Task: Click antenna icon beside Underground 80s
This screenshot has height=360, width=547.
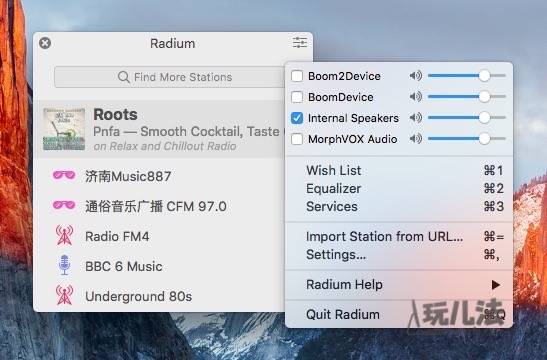Action: [x=64, y=295]
